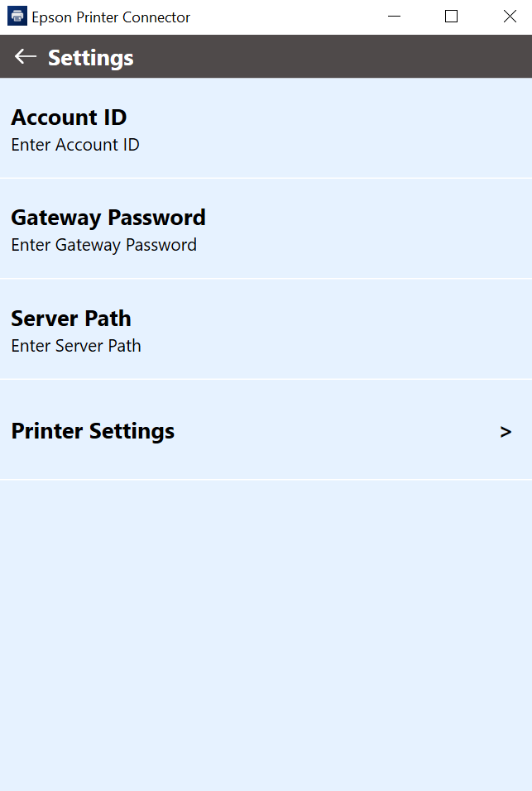Maximize the Epson Printer Connector window

(451, 17)
